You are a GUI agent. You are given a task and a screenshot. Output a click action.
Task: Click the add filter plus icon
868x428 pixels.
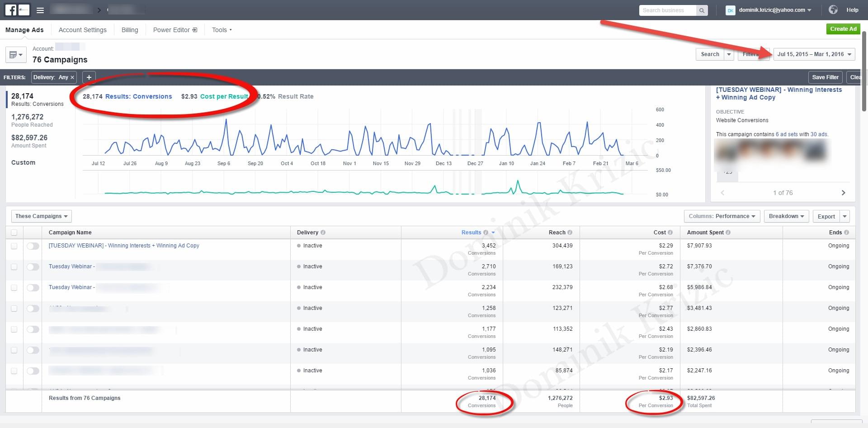click(x=89, y=77)
